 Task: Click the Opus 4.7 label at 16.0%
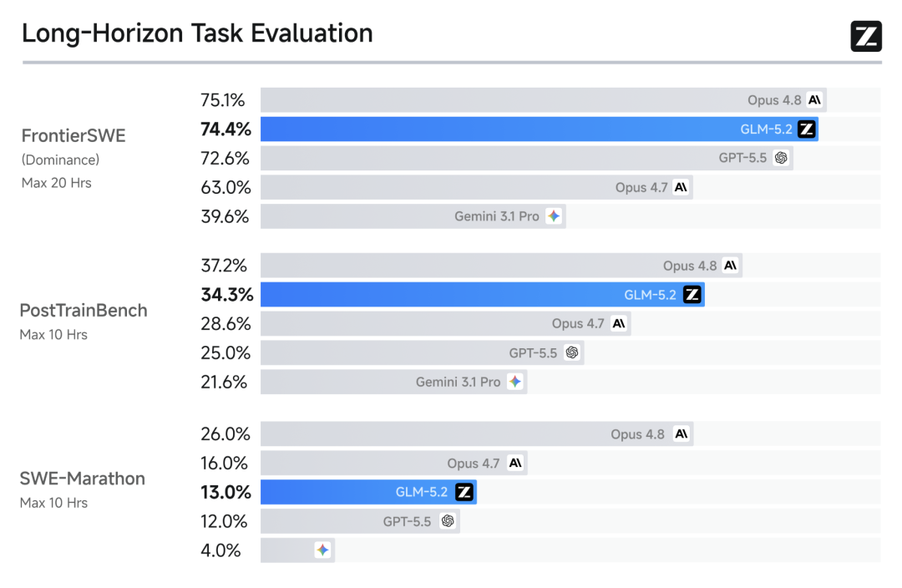[474, 464]
